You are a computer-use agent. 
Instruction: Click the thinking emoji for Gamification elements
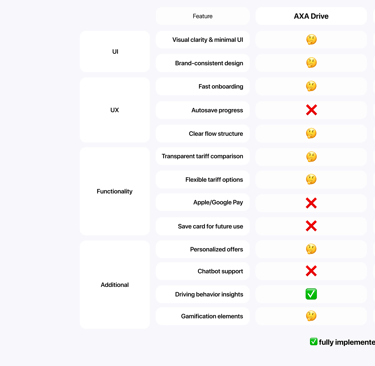[311, 316]
